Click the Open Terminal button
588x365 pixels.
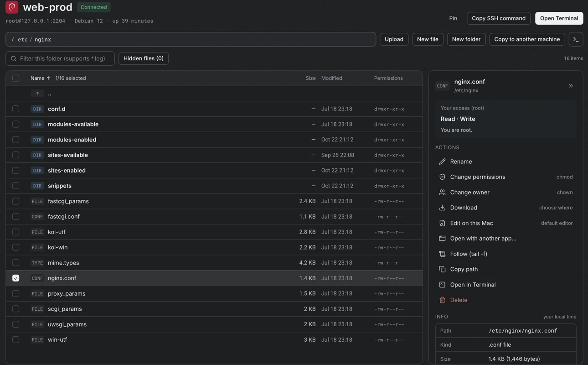click(559, 18)
